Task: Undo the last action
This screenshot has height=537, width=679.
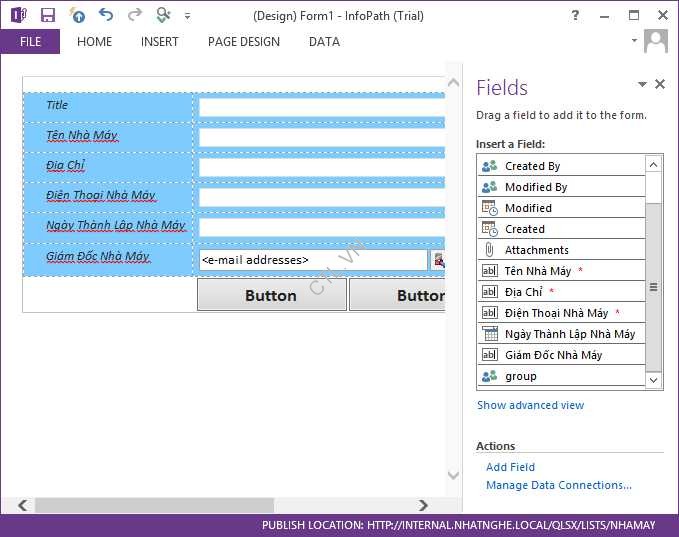Action: [x=106, y=16]
